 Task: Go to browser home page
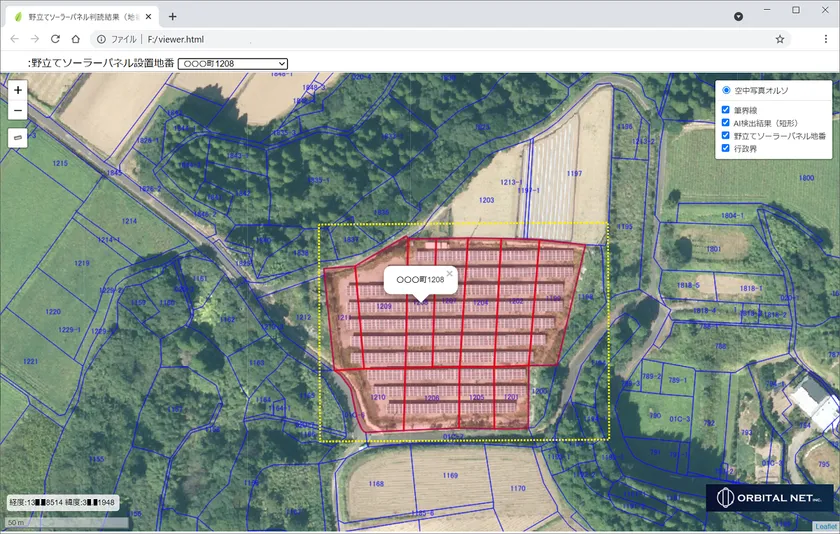click(76, 39)
